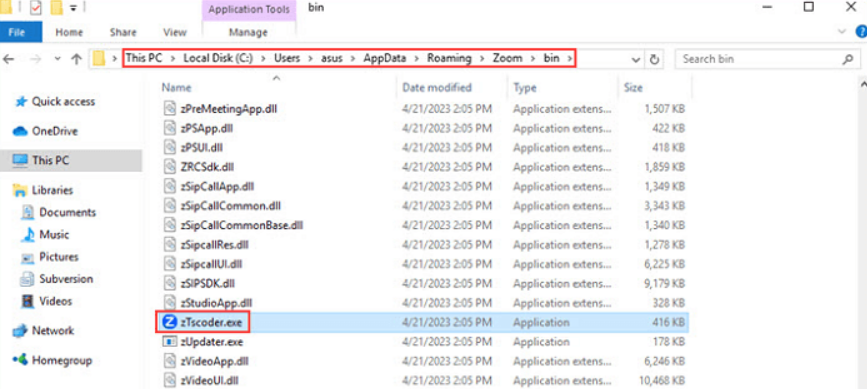This screenshot has width=867, height=389.
Task: Select Libraries in the navigation pane
Action: [53, 190]
